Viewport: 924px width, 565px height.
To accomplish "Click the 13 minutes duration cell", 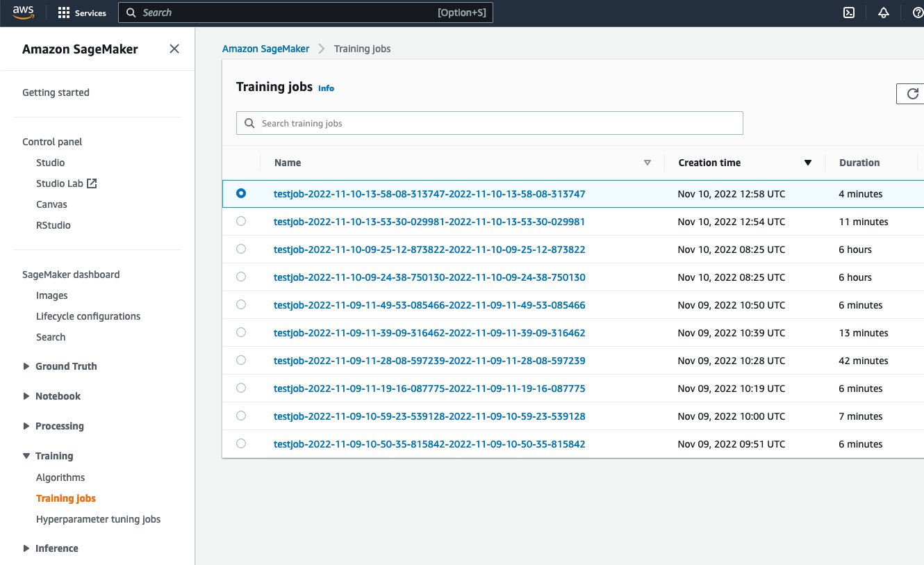I will coord(864,333).
